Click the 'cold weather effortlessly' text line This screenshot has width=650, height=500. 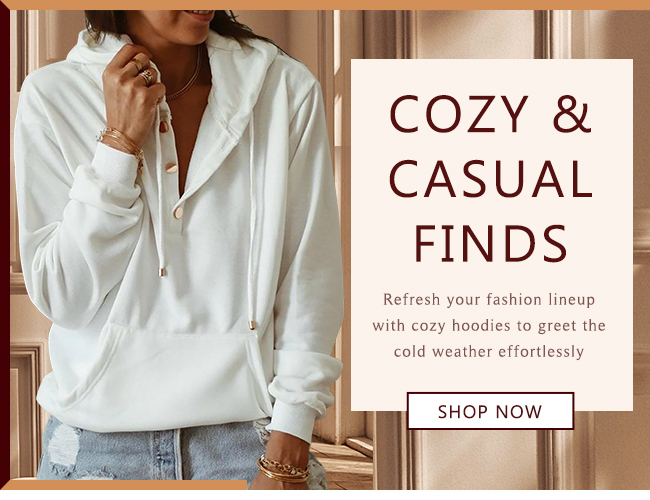[x=489, y=352]
